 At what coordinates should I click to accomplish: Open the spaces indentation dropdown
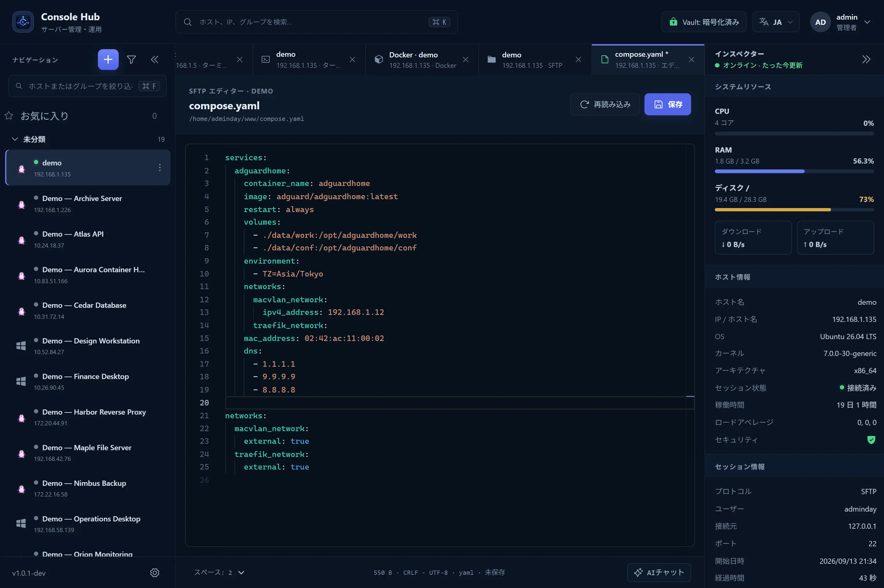(219, 573)
